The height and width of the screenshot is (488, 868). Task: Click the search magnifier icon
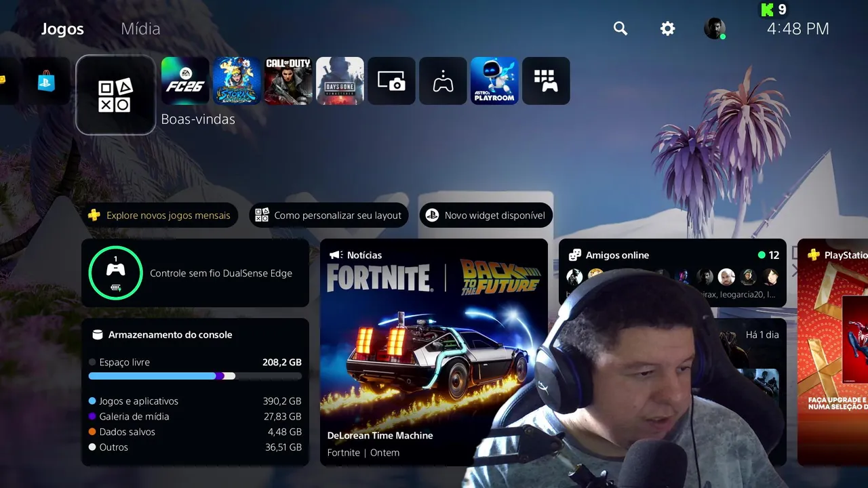(x=620, y=28)
